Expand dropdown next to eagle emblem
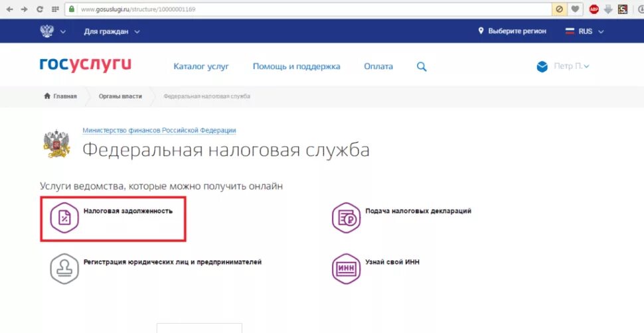This screenshot has width=644, height=333. [63, 32]
